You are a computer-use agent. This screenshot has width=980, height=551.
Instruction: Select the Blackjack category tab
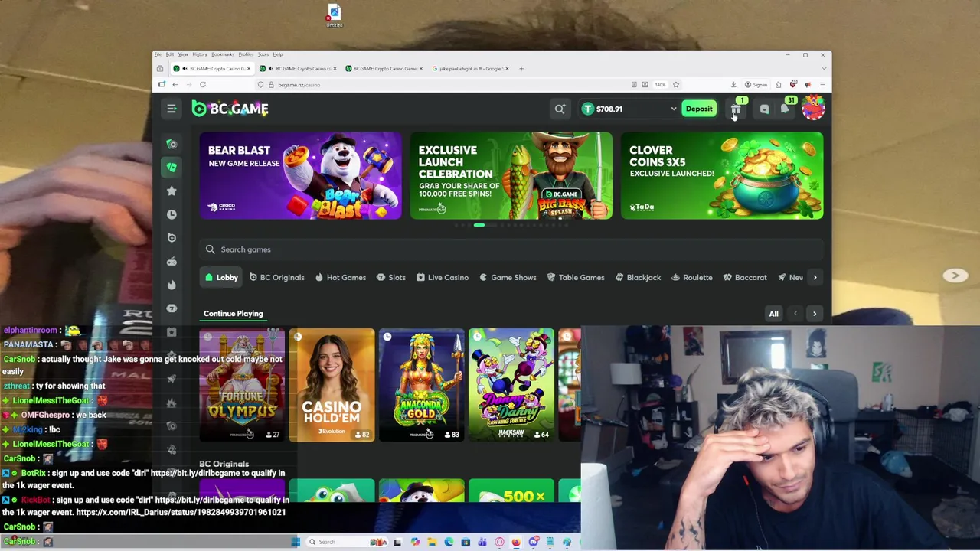pyautogui.click(x=638, y=277)
